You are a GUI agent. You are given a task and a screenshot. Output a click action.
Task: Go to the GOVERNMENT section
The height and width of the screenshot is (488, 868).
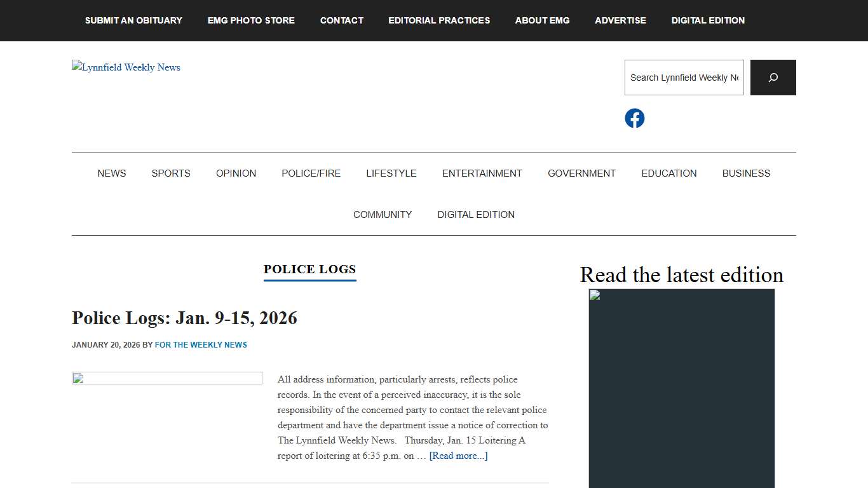coord(581,173)
